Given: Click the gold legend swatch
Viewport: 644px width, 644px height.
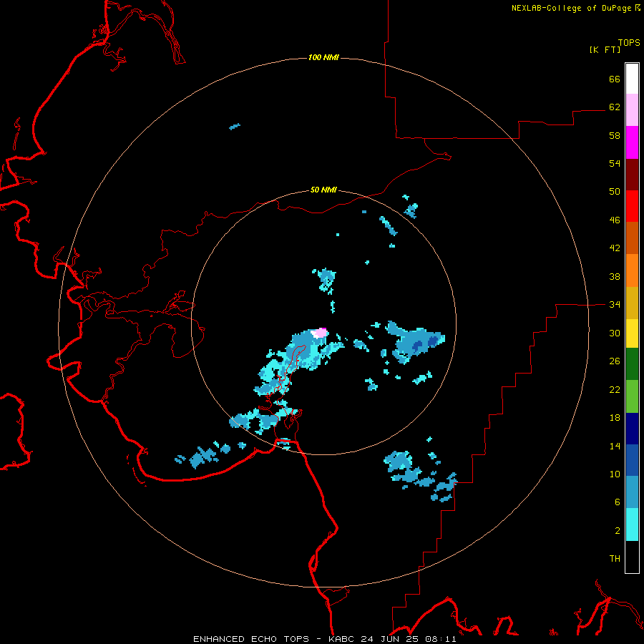Looking at the screenshot, I should click(632, 303).
